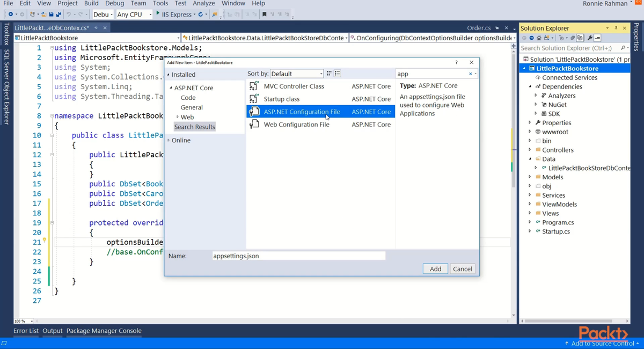Expand the Web category under ASP.NET Core

(x=178, y=117)
